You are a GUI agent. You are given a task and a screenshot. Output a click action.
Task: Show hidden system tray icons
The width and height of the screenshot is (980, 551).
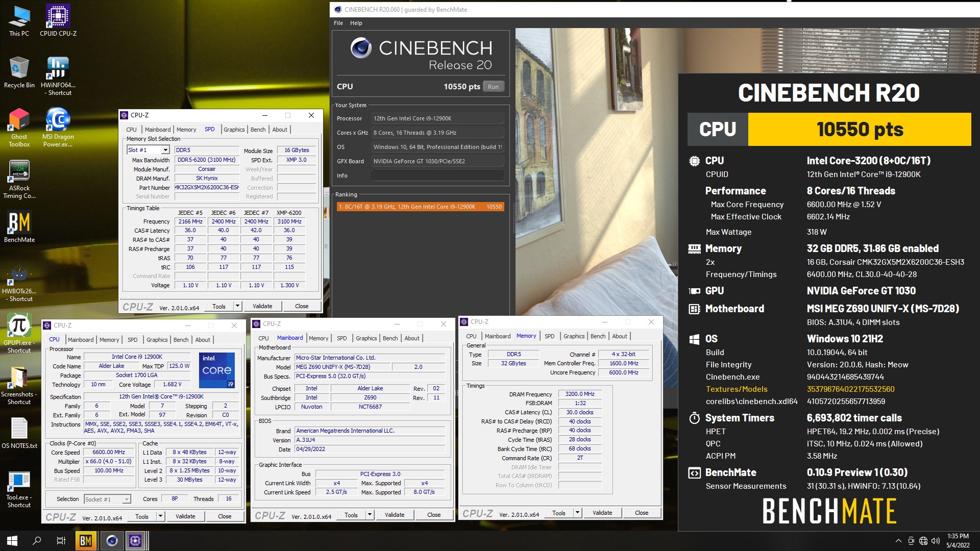pyautogui.click(x=898, y=541)
